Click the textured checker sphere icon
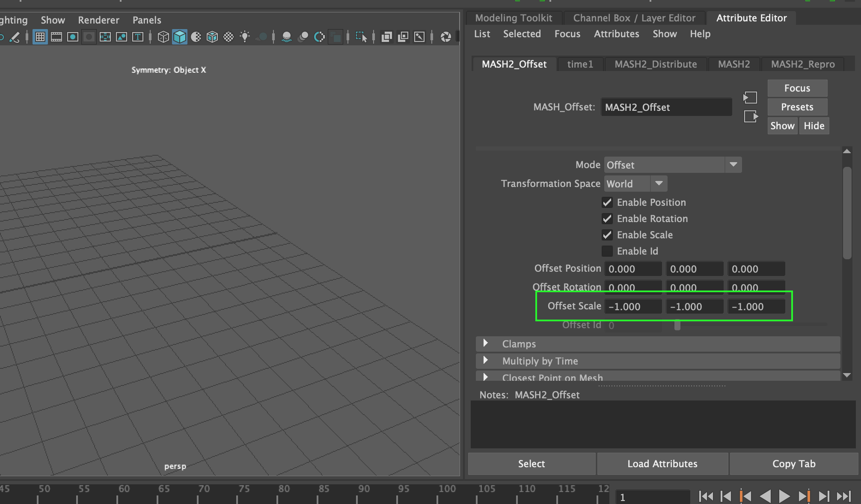The image size is (861, 504). (x=229, y=37)
